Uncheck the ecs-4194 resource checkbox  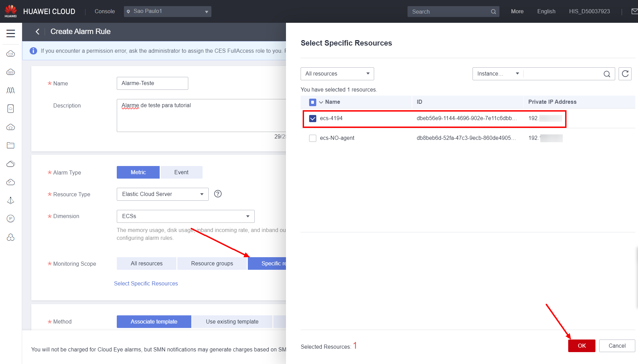coord(313,118)
